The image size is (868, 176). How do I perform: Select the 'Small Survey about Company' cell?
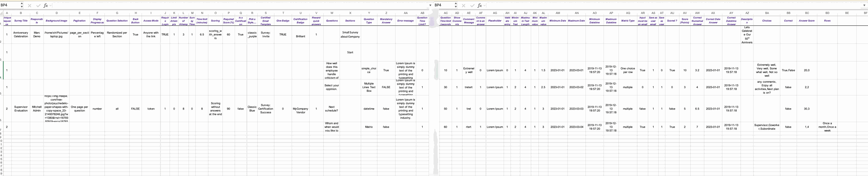pos(350,34)
